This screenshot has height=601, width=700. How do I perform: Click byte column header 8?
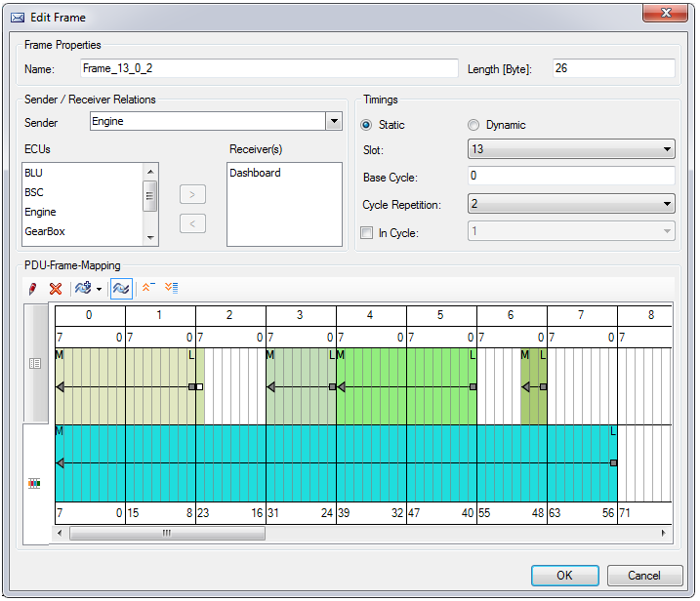click(x=651, y=315)
